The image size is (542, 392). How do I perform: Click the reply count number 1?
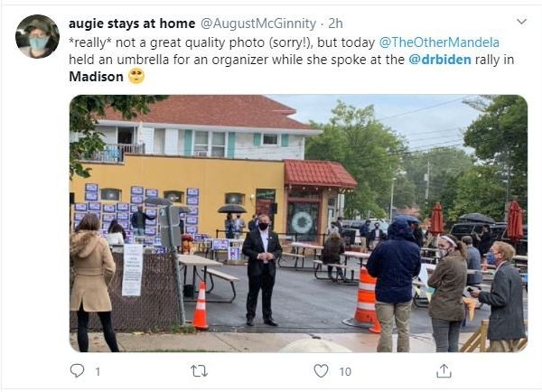98,371
